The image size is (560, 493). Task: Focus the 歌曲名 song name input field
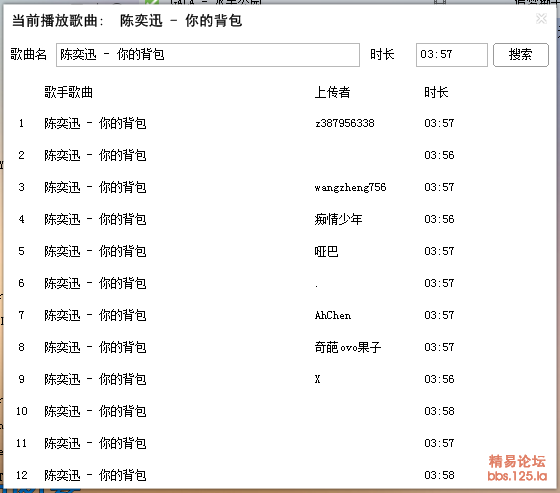tap(208, 55)
